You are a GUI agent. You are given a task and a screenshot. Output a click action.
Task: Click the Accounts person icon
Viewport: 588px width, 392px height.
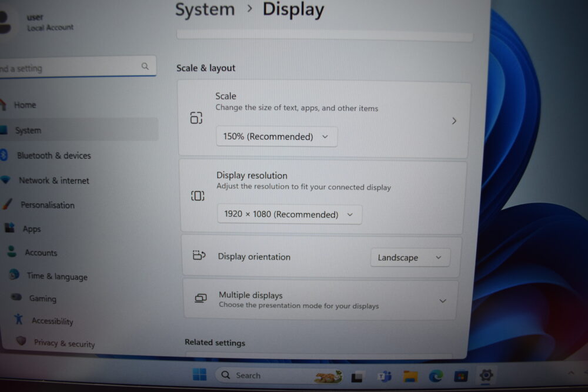12,251
